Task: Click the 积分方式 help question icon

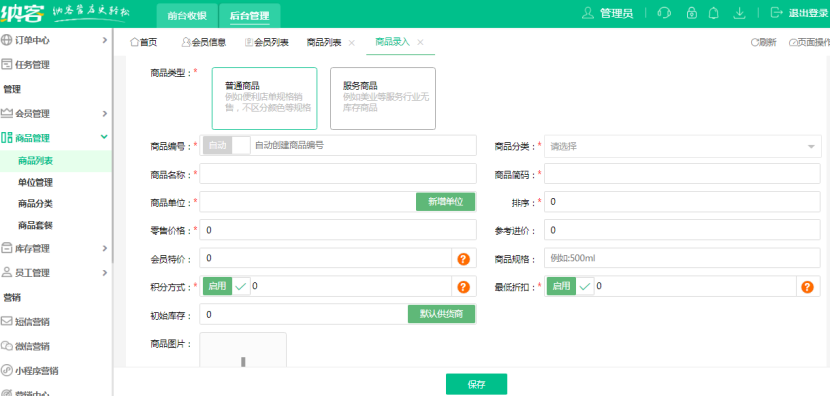Action: pos(464,287)
